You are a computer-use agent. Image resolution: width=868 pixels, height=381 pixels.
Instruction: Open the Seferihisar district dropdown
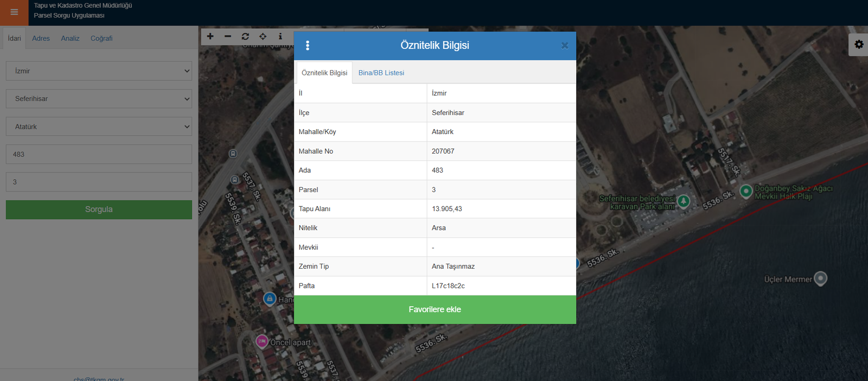click(x=99, y=99)
